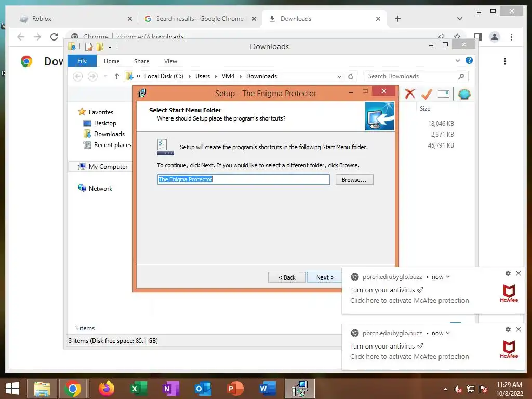
Task: Switch to Search results Chrome tab
Action: tap(200, 19)
